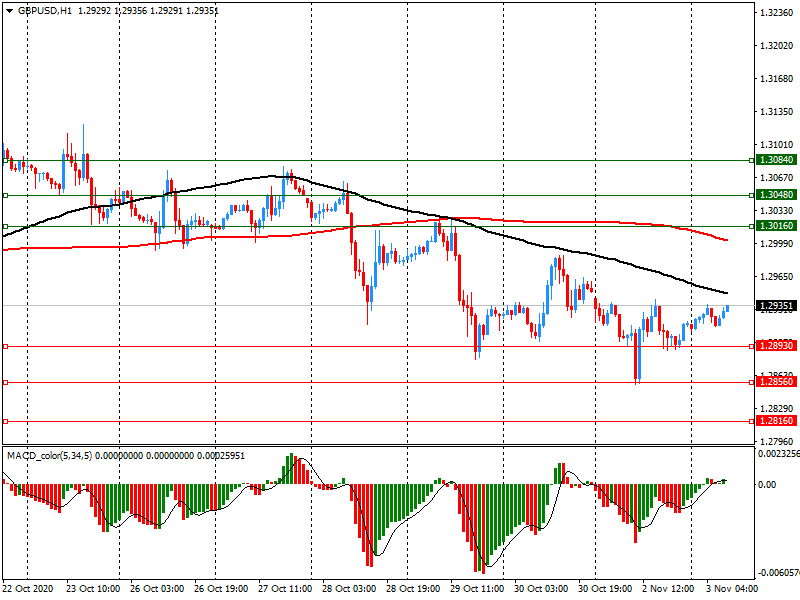This screenshot has width=800, height=600.
Task: Click the 30 Oct 19:00 time label
Action: 605,589
